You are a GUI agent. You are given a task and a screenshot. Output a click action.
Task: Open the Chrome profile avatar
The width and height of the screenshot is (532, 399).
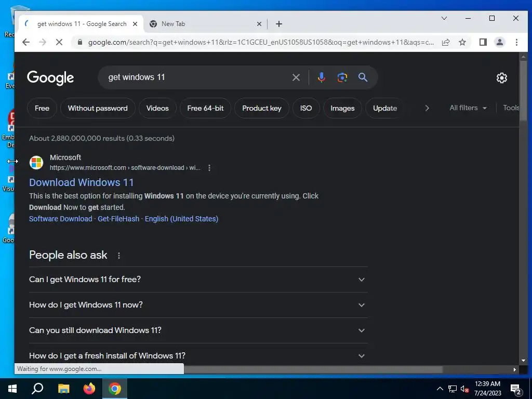point(499,42)
